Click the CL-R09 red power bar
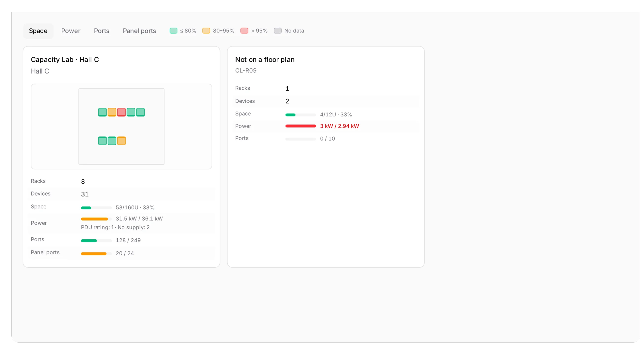The height and width of the screenshot is (346, 644). (300, 126)
